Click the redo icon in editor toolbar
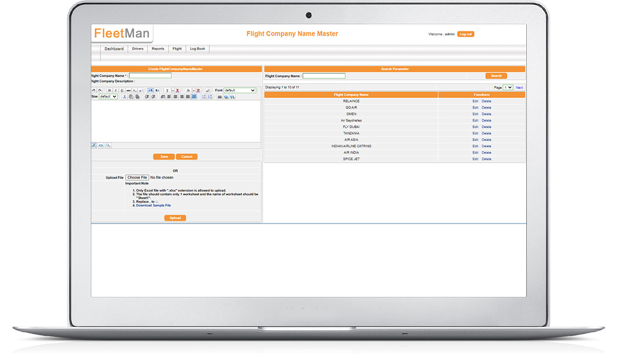Screen dimensions: 619x364 click(x=100, y=90)
